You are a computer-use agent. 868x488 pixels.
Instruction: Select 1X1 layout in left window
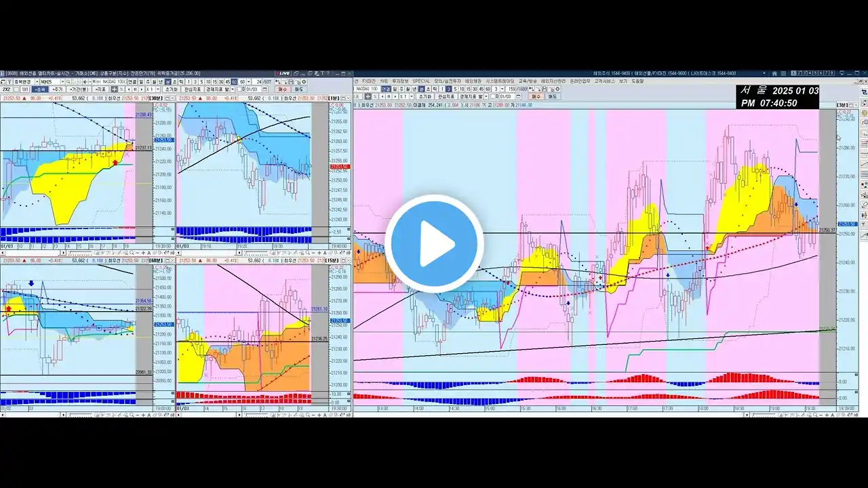coord(25,89)
